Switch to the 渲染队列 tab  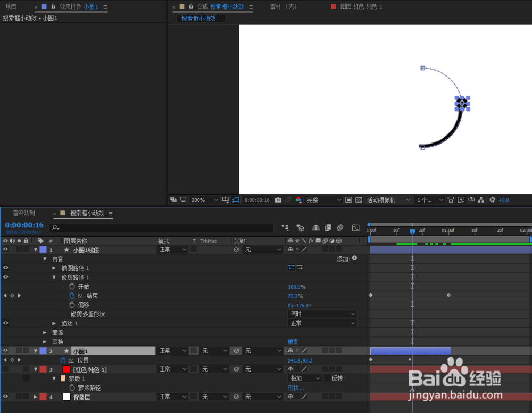pos(24,213)
